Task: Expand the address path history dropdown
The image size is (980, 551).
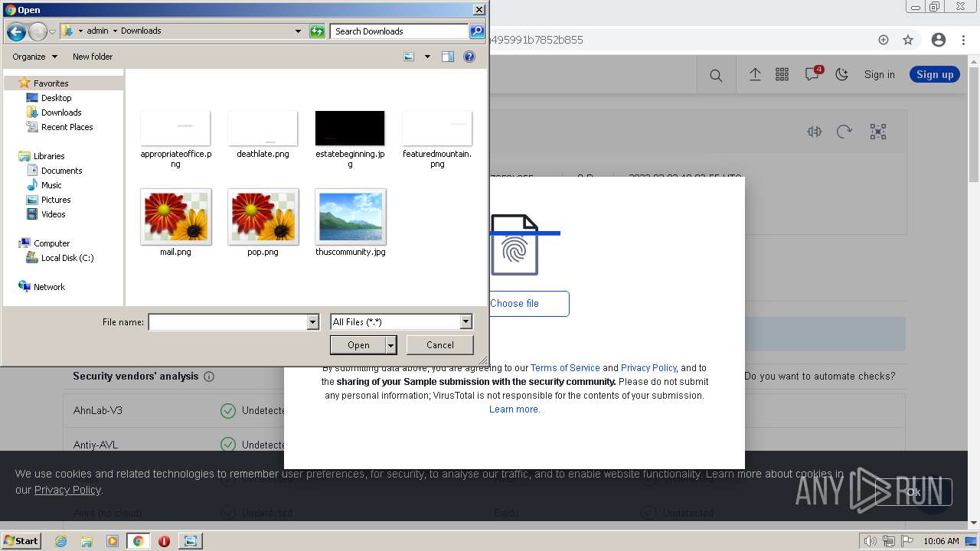Action: point(298,31)
